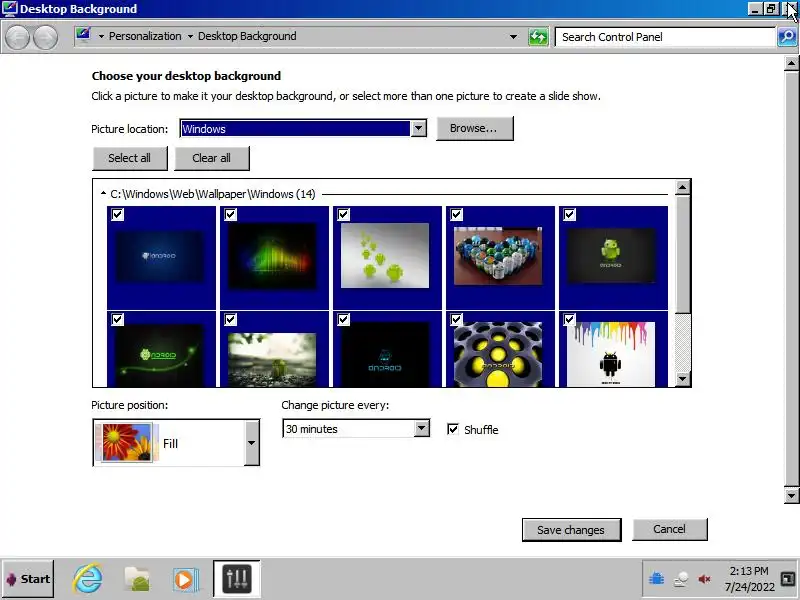This screenshot has height=600, width=800.
Task: Click the Cancel button
Action: 669,529
